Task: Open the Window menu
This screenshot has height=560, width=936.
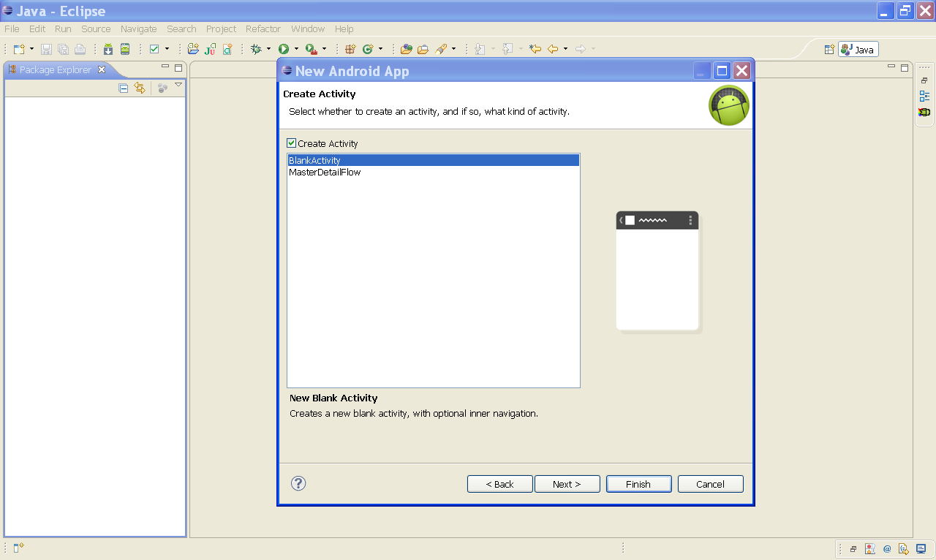Action: click(x=307, y=29)
